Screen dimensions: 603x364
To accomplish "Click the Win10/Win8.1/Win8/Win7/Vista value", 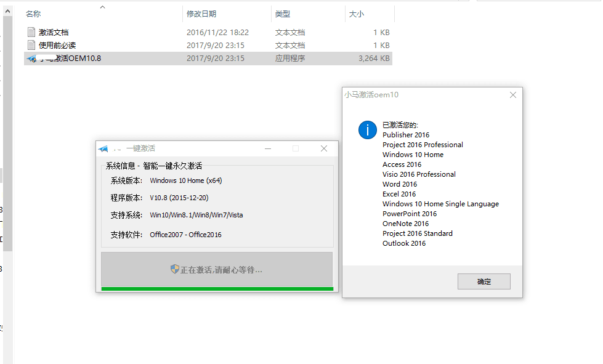I will coord(196,215).
